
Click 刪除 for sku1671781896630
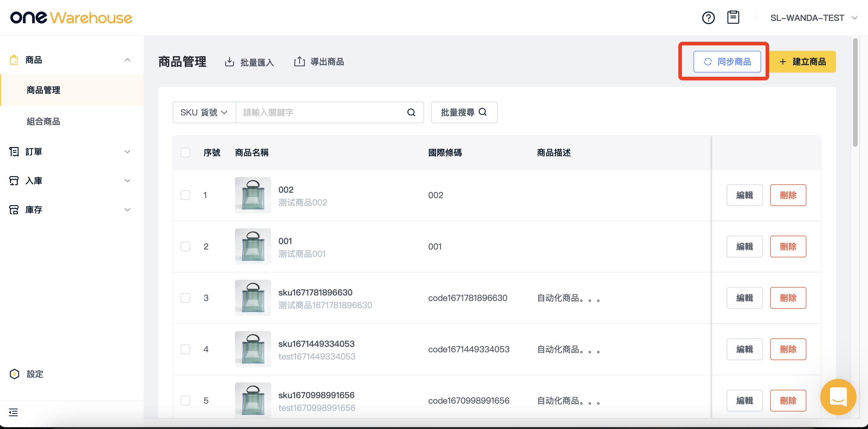(788, 298)
